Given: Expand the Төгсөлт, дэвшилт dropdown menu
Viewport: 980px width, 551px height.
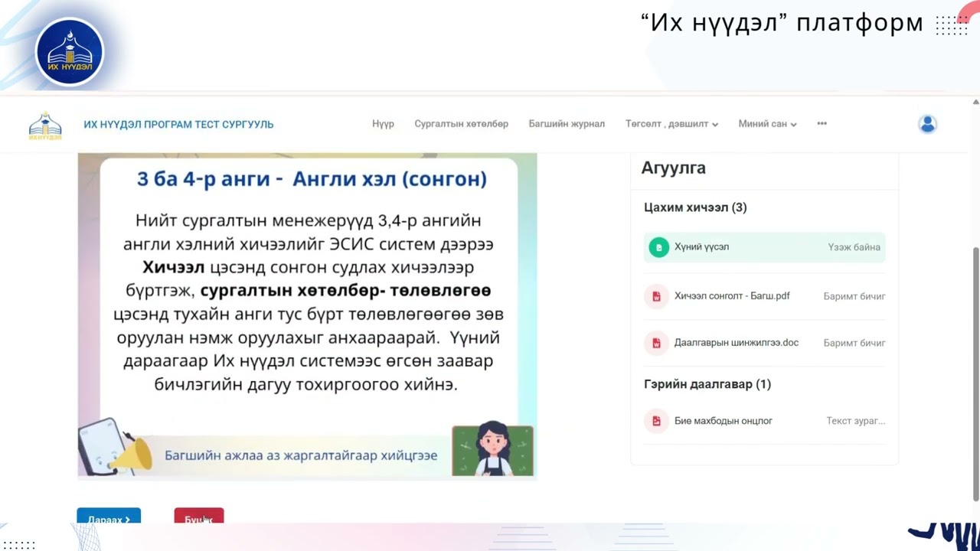Looking at the screenshot, I should (x=671, y=124).
